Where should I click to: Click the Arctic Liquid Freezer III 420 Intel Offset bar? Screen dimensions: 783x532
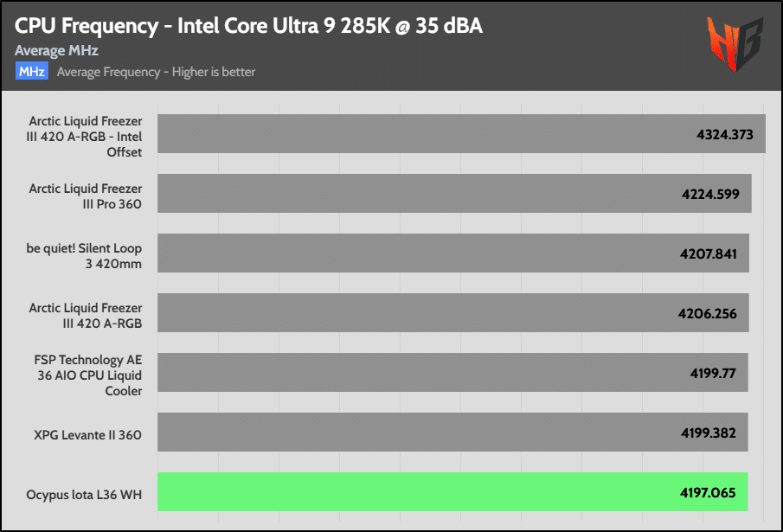click(461, 134)
